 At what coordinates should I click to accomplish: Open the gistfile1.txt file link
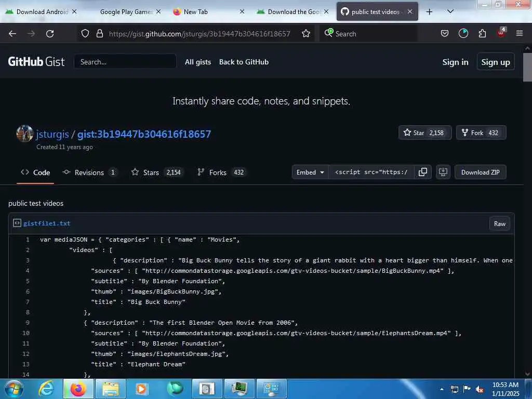46,223
